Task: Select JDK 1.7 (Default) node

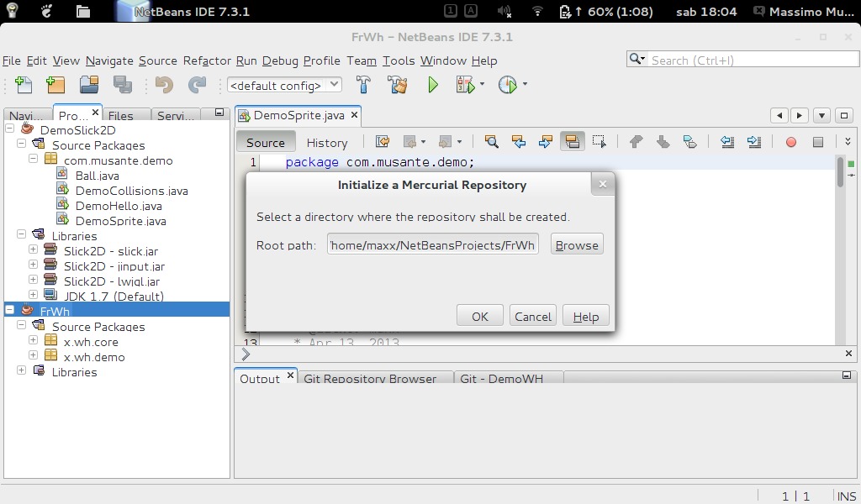Action: point(114,297)
